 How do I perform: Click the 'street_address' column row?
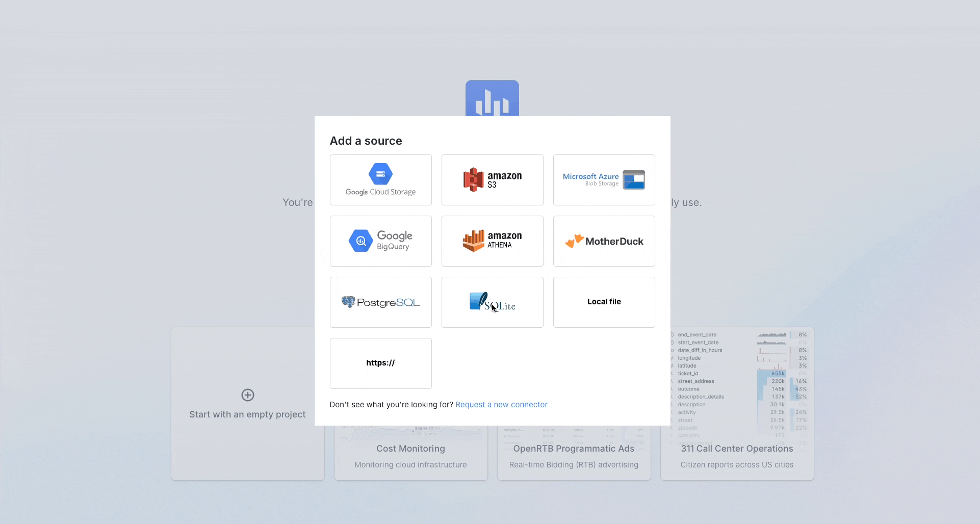[739, 381]
